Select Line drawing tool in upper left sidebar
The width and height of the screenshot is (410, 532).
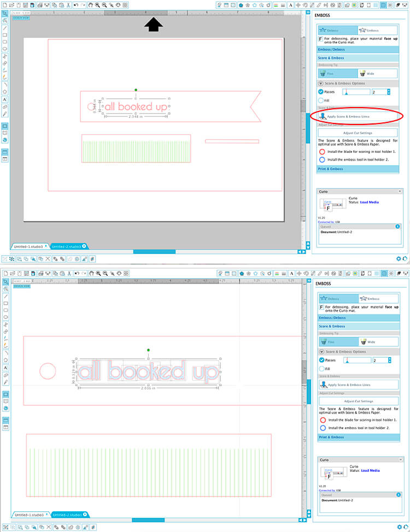(5, 28)
